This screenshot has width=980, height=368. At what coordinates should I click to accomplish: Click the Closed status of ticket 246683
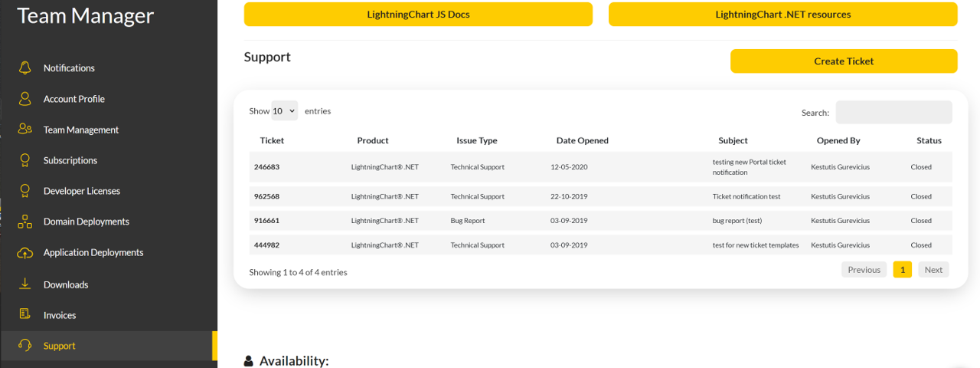pyautogui.click(x=921, y=167)
